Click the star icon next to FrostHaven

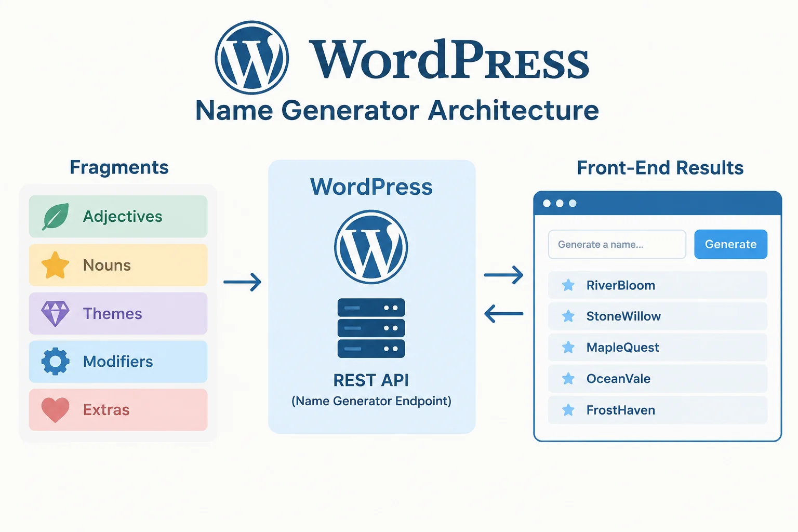pos(568,410)
